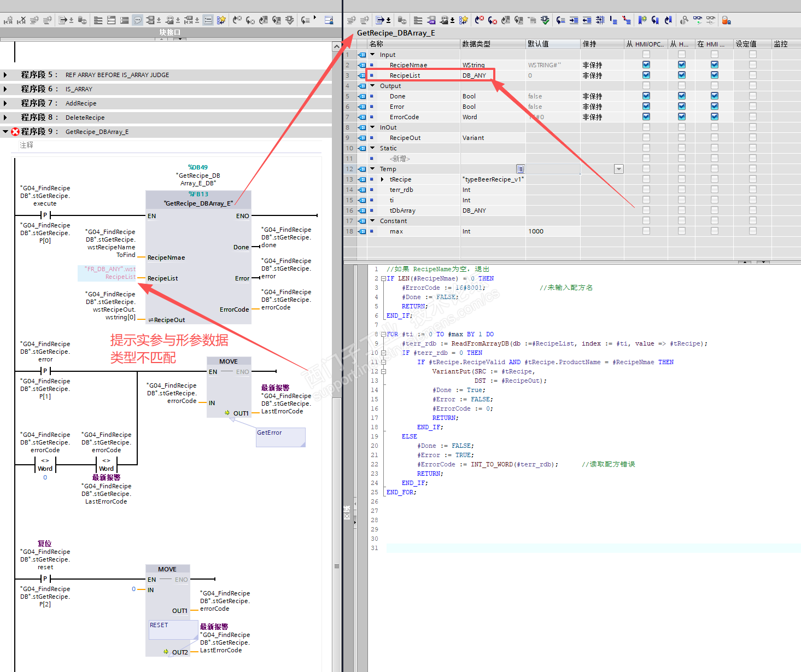This screenshot has height=672, width=801.
Task: Uncheck visible in HMI checkbox for Done
Action: coord(714,96)
